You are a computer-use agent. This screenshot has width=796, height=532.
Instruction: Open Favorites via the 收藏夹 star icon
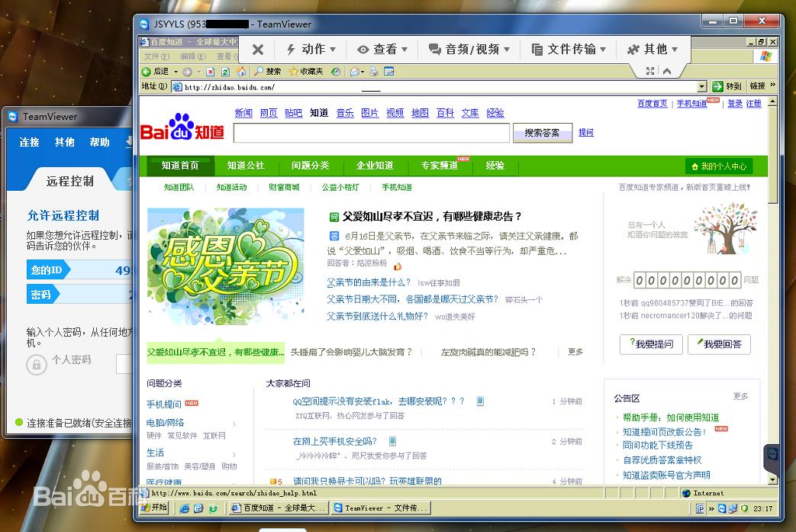pos(294,70)
